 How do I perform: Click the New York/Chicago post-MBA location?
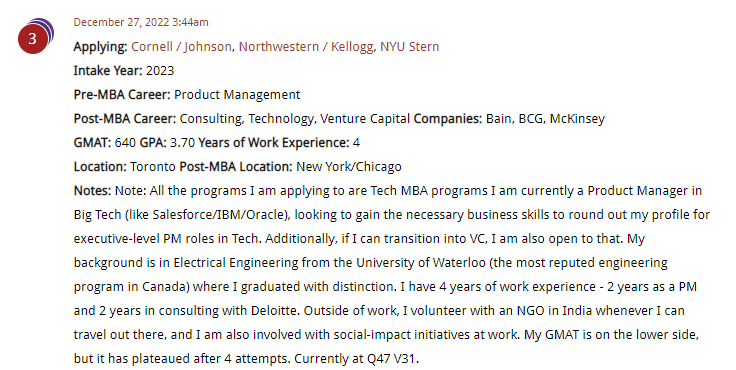[x=349, y=167]
